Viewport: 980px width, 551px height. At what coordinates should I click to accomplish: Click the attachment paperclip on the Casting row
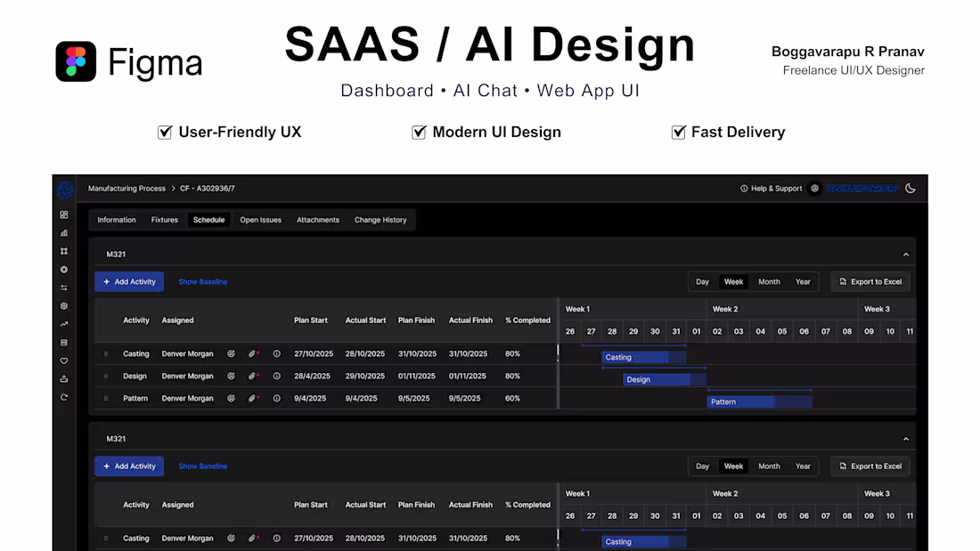pyautogui.click(x=252, y=353)
